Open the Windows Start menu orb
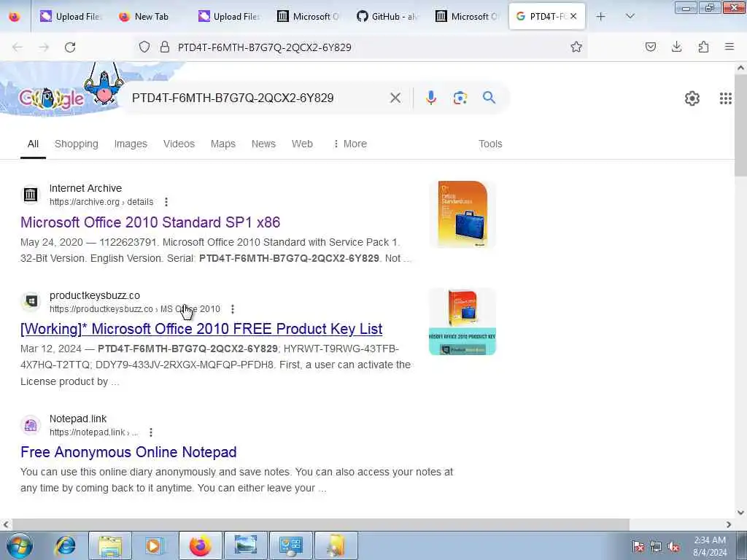747x560 pixels. tap(20, 545)
